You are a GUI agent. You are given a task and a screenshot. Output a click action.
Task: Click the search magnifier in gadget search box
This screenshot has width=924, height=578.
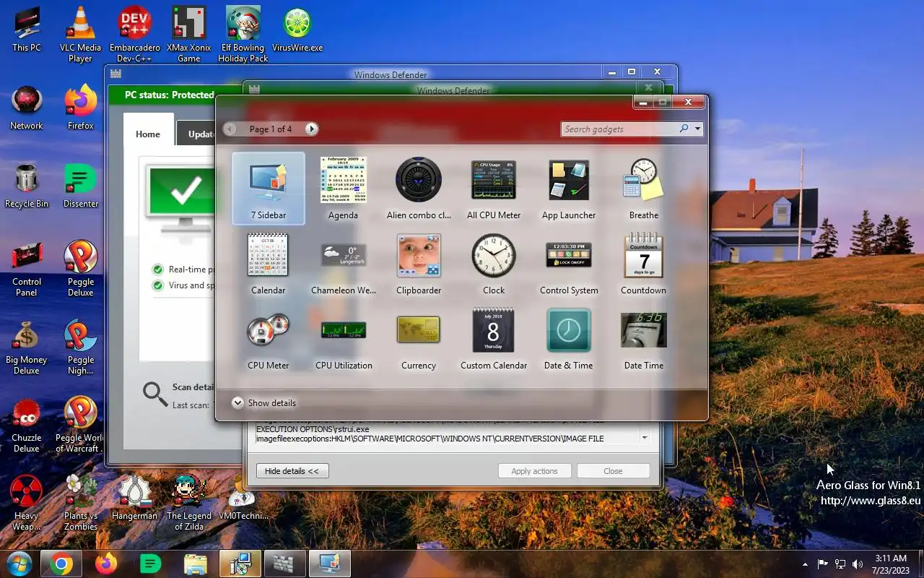684,129
